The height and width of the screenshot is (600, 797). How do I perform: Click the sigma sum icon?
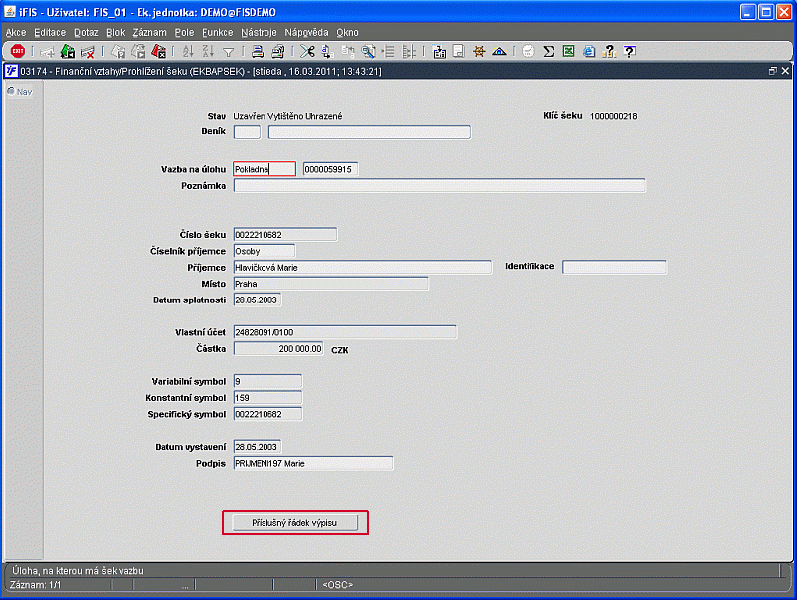548,51
